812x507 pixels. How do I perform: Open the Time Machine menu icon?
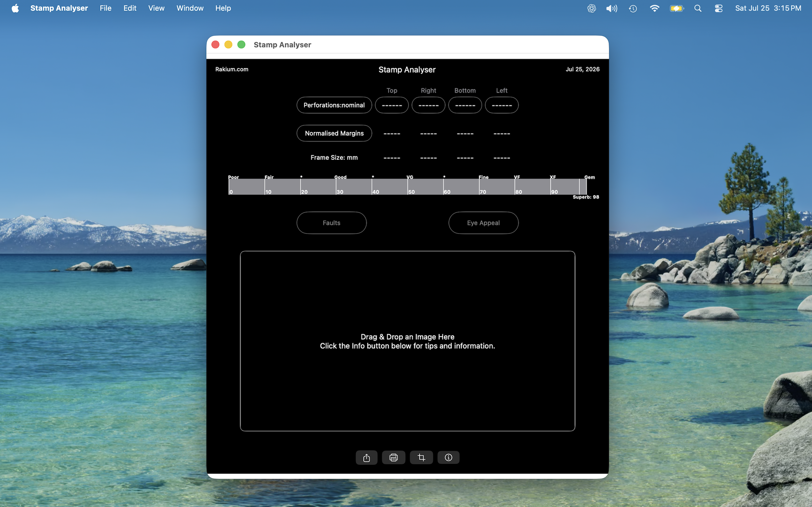633,8
